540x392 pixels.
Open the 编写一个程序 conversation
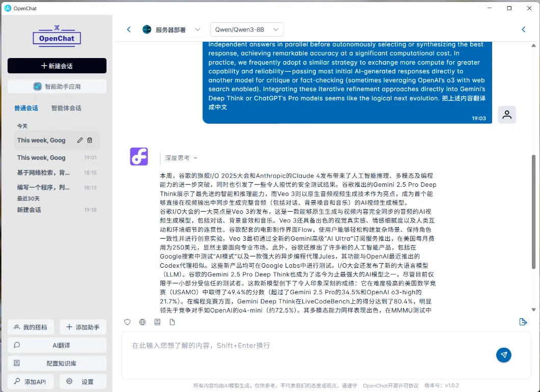click(57, 187)
